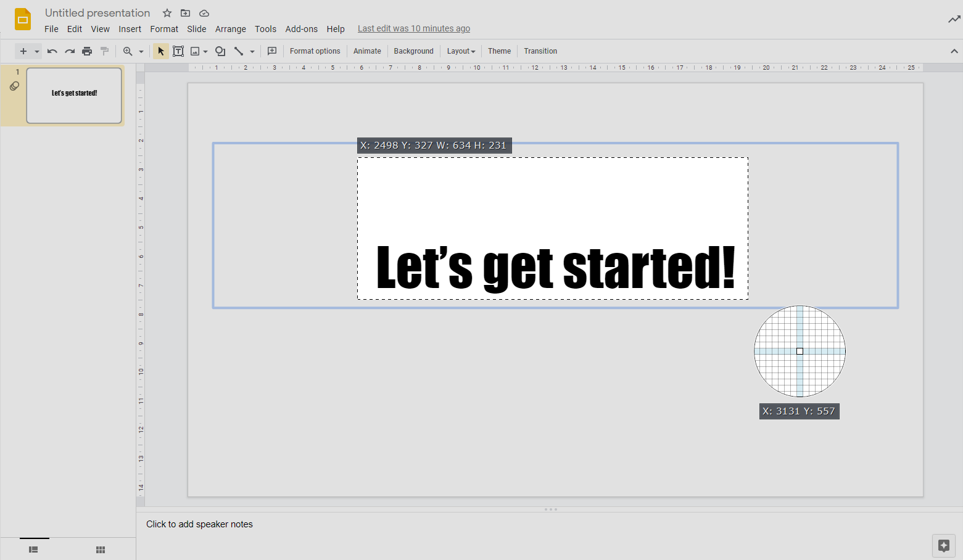Click the Format options button
Viewport: 963px width, 560px height.
315,51
